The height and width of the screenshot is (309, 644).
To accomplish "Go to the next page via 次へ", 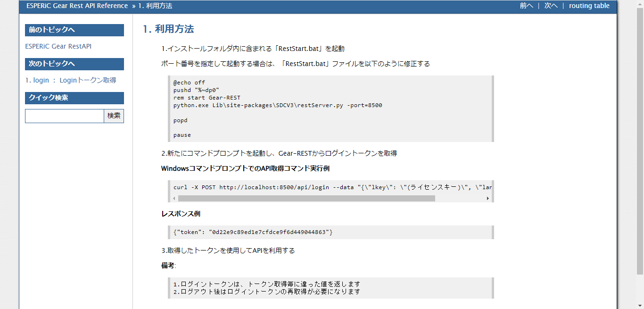I will [x=550, y=6].
